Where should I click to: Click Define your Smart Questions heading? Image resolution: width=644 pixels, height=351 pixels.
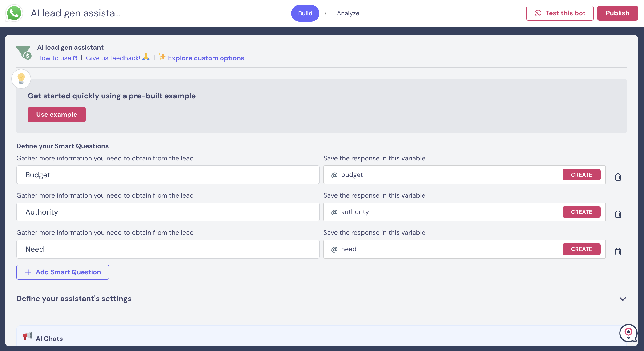(63, 146)
